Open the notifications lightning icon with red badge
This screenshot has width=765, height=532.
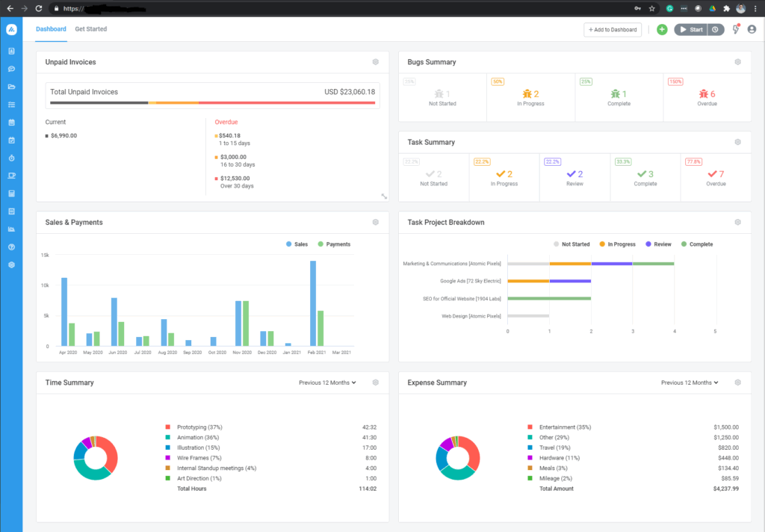735,29
